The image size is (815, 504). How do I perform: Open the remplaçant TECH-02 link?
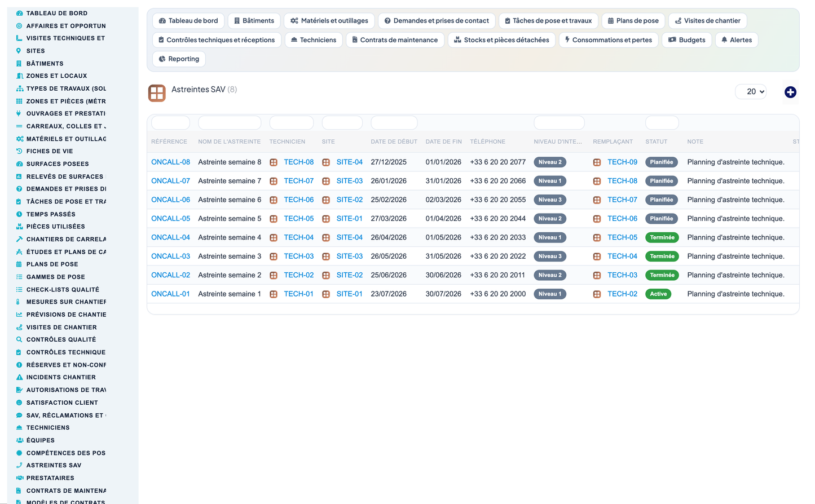click(x=622, y=294)
